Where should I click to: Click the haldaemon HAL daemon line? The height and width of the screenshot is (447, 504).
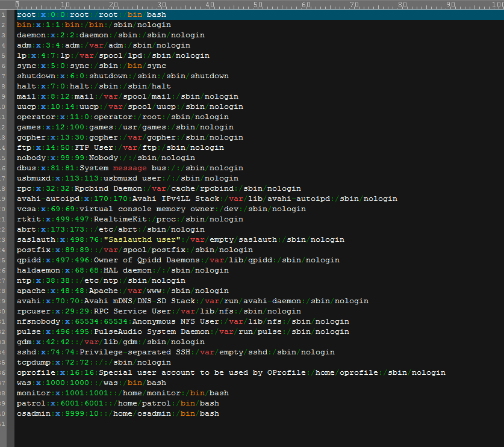pyautogui.click(x=123, y=271)
